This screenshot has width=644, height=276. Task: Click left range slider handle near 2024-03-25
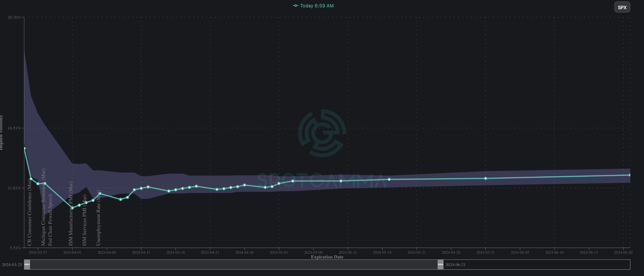click(x=27, y=264)
